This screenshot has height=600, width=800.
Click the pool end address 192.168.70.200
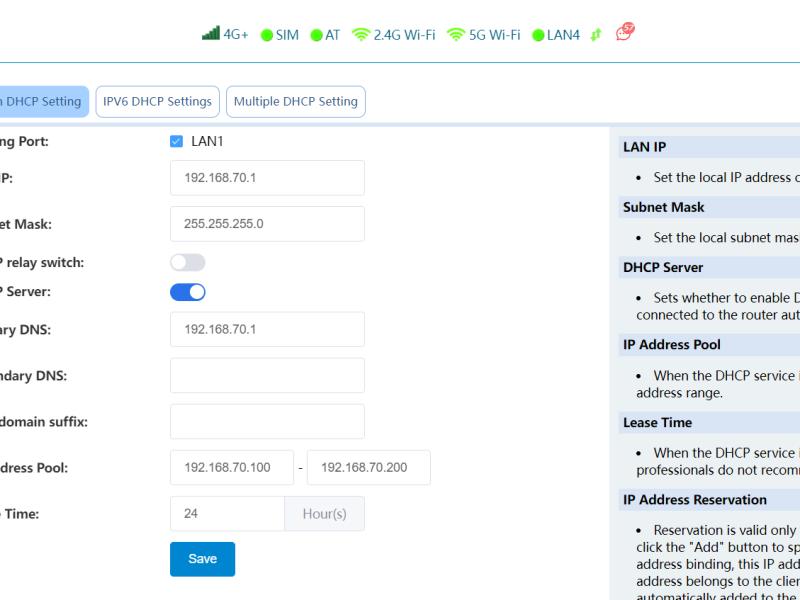tap(368, 468)
